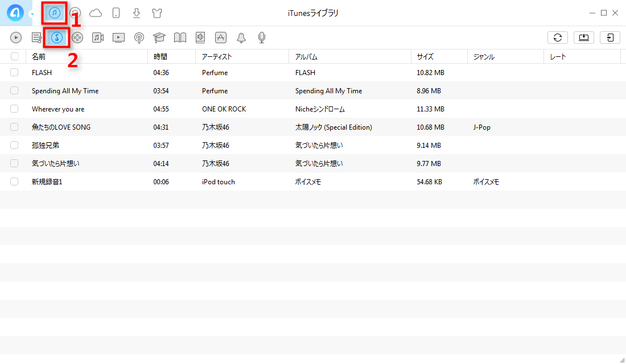Click the genre ボイスメモ cell
The height and width of the screenshot is (364, 626).
pos(486,182)
